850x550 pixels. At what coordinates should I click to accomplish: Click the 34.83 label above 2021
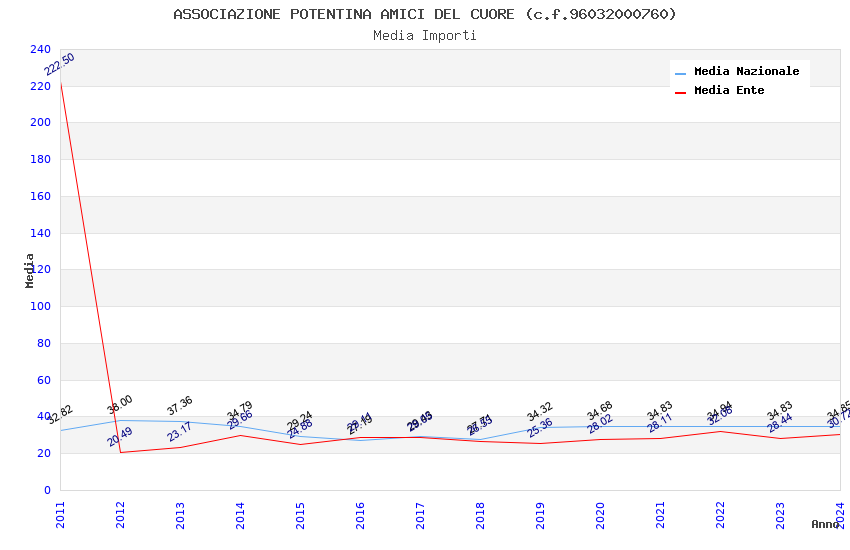click(660, 411)
